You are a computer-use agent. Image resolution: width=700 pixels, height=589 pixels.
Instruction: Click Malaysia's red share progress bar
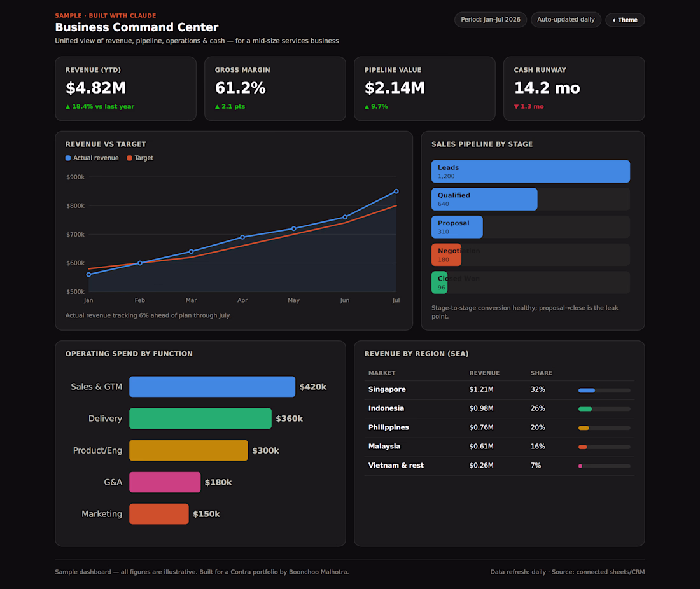tap(582, 447)
